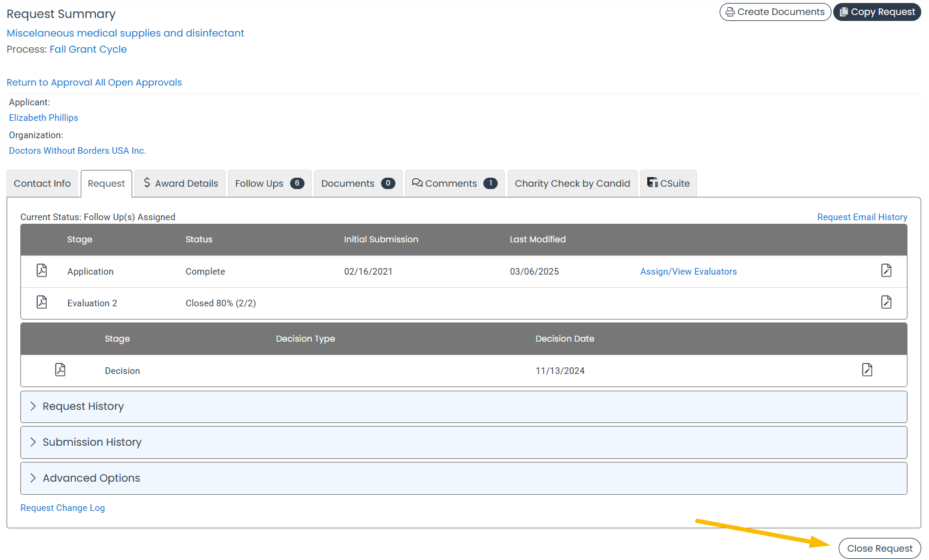929x560 pixels.
Task: Expand the Advanced Options section
Action: (x=464, y=479)
